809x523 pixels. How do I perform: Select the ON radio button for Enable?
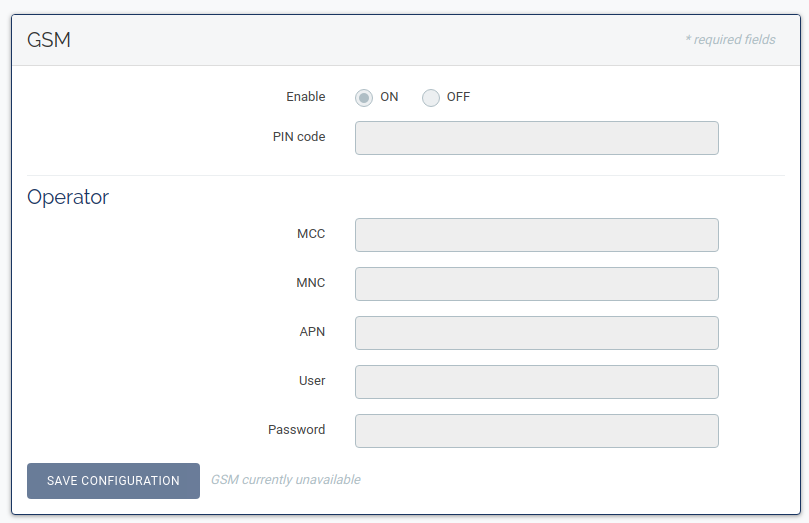[364, 98]
